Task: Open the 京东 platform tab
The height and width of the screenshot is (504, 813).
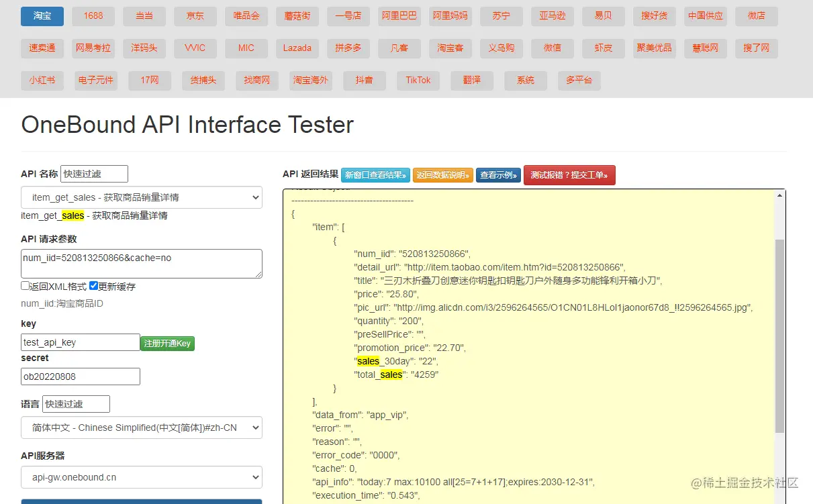Action: (195, 16)
